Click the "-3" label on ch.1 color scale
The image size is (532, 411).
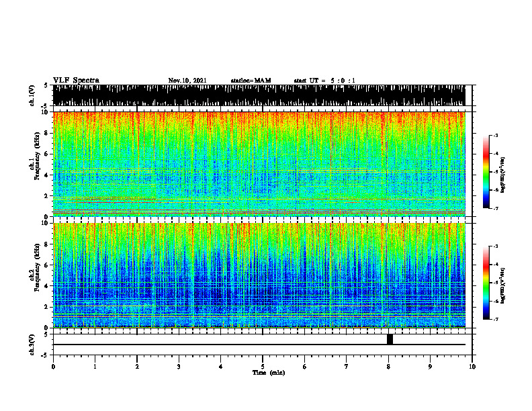[496, 136]
